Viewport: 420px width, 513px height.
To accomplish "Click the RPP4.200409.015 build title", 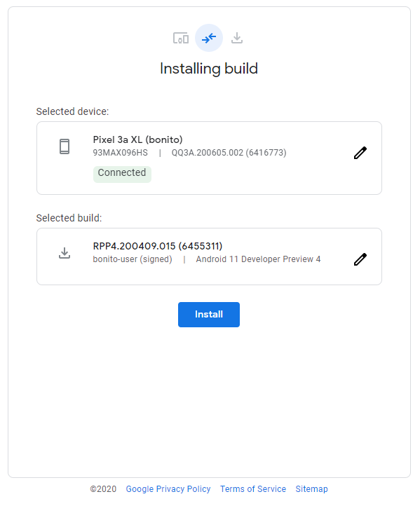I will (158, 246).
